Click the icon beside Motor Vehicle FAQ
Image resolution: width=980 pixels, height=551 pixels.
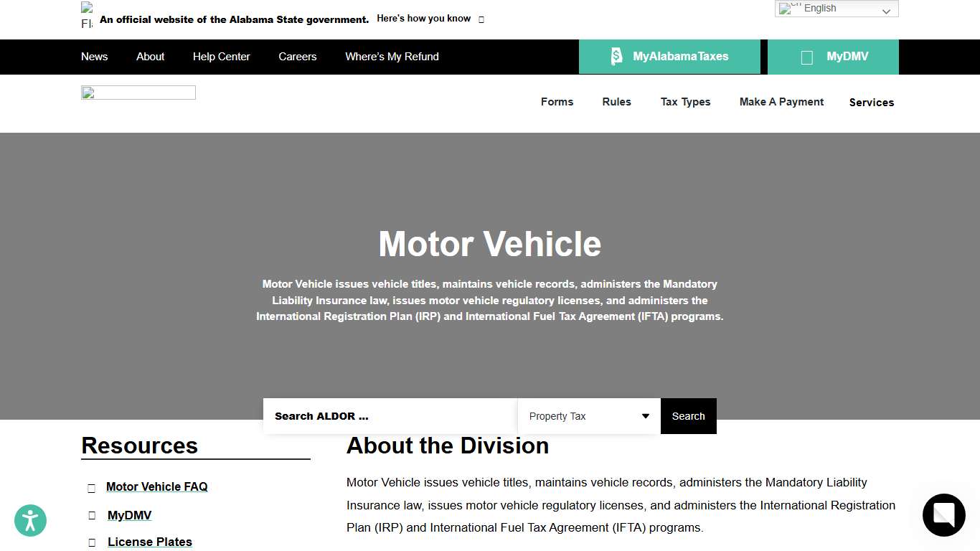(x=91, y=488)
